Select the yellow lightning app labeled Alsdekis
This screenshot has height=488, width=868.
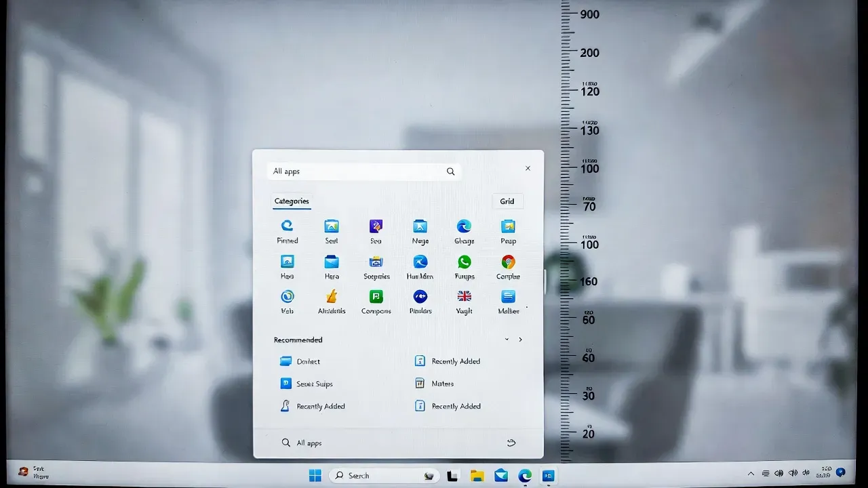tap(332, 297)
